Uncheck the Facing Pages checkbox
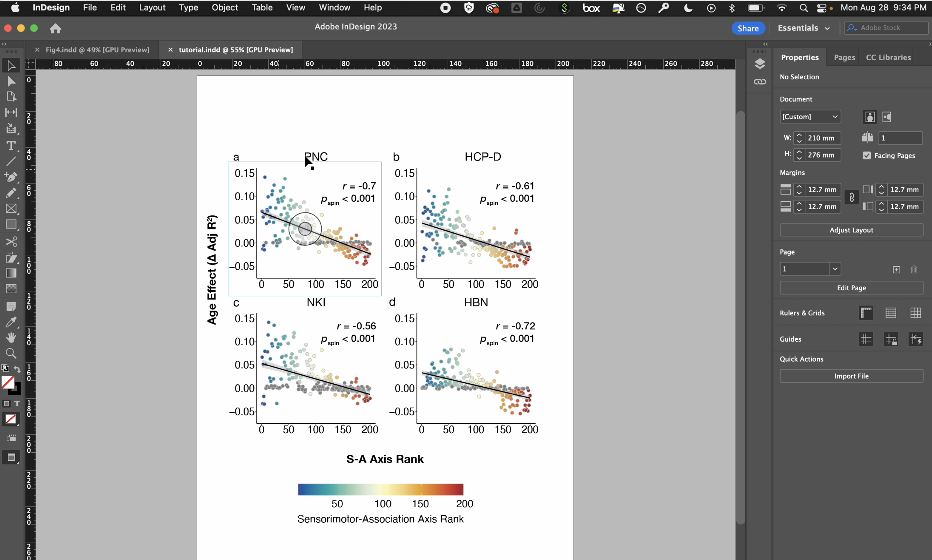The width and height of the screenshot is (932, 560). point(867,155)
